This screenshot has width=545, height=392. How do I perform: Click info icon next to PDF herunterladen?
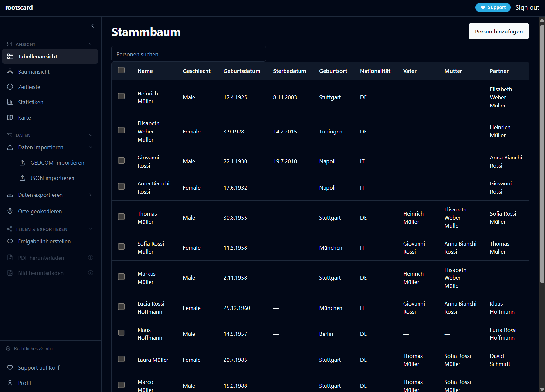[x=91, y=258]
